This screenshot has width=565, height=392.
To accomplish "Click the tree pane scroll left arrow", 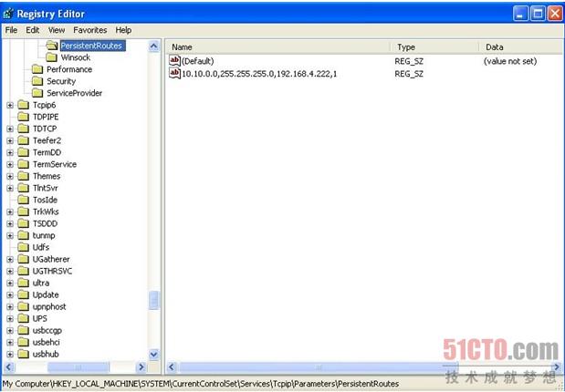I will tap(9, 367).
